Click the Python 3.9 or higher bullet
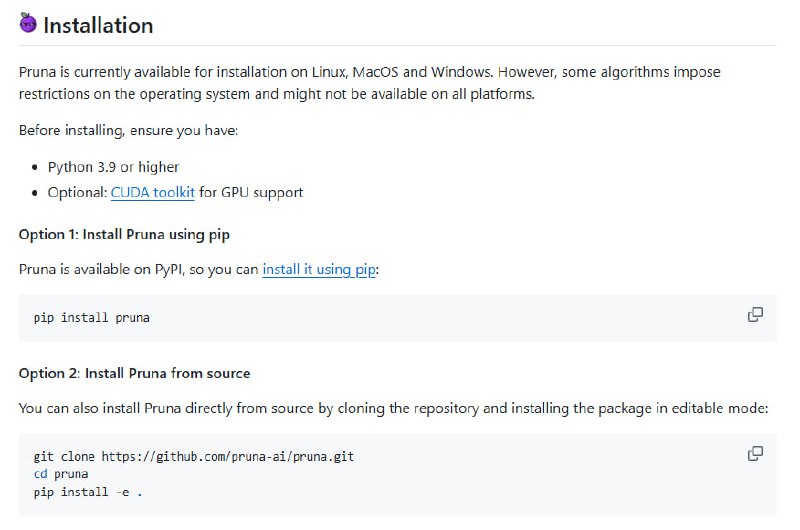Screen dimensions: 800x530 113,167
